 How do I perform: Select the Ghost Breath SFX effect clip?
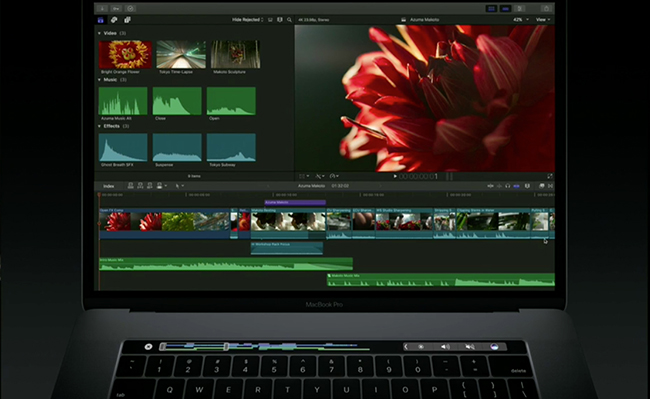(x=123, y=147)
